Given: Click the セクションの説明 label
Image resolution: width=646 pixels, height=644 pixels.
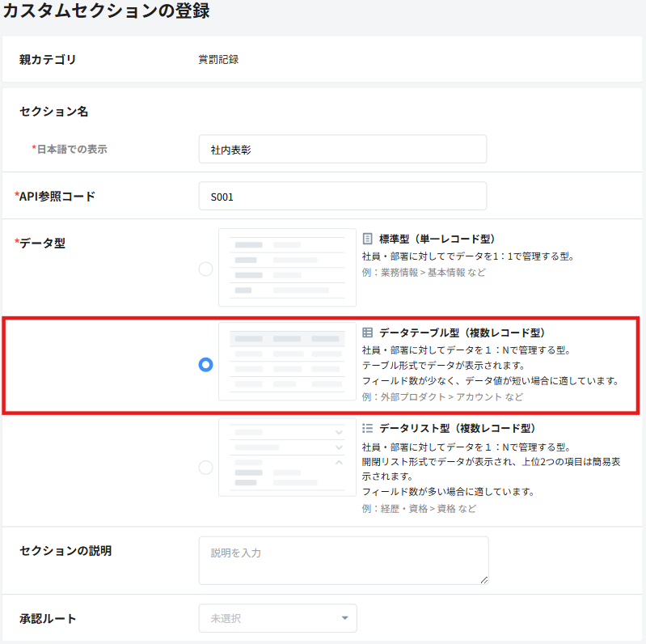Looking at the screenshot, I should click(65, 551).
